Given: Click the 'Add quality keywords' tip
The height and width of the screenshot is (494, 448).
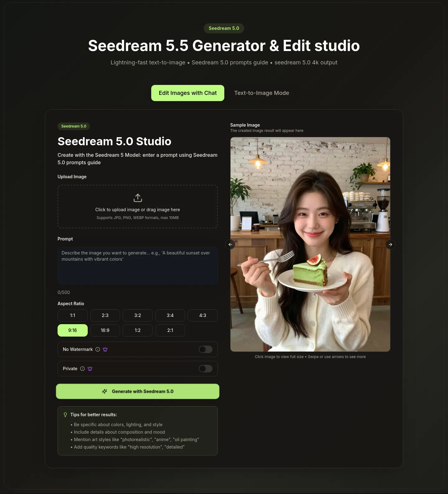Looking at the screenshot, I should click(x=128, y=447).
